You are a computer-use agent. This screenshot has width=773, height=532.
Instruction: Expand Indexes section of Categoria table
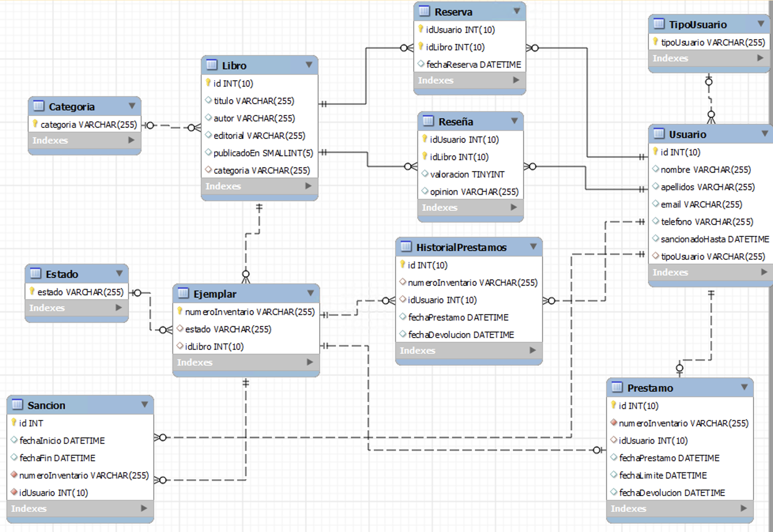pyautogui.click(x=131, y=140)
